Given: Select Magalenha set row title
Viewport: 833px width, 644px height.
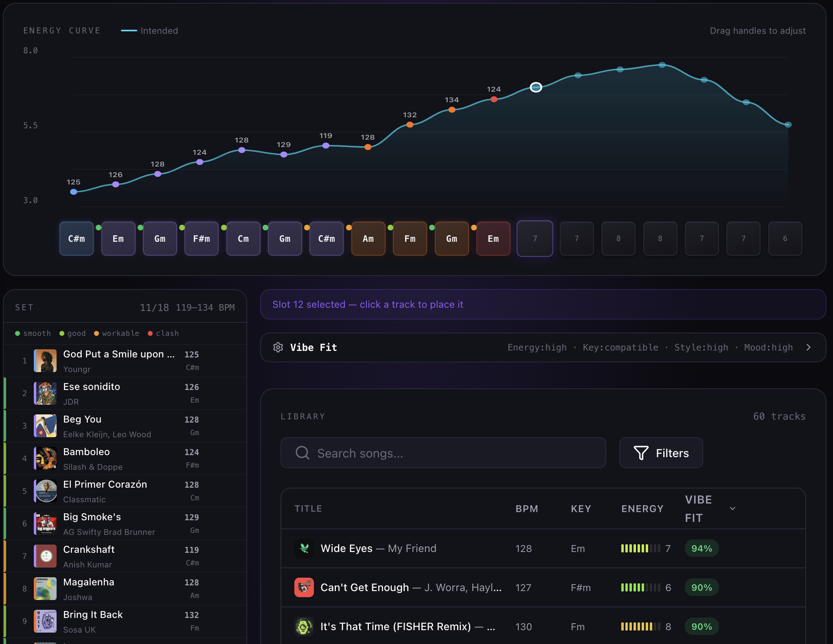Looking at the screenshot, I should tap(89, 582).
